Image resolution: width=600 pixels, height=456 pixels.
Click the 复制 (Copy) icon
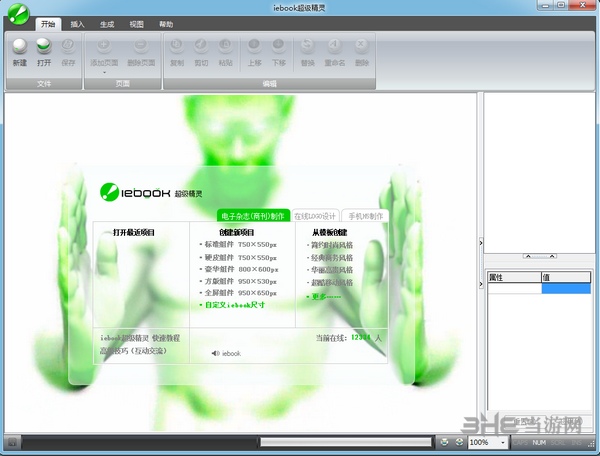point(177,45)
